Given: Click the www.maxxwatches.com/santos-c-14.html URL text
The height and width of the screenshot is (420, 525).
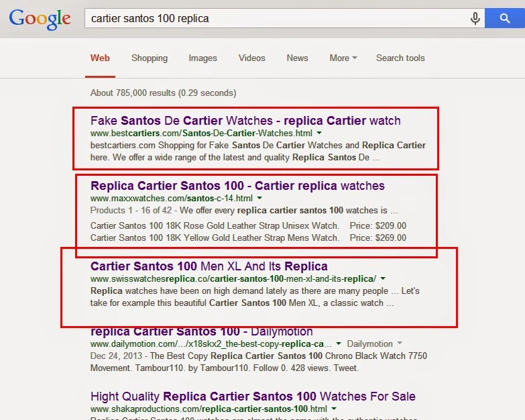Looking at the screenshot, I should click(x=172, y=199).
